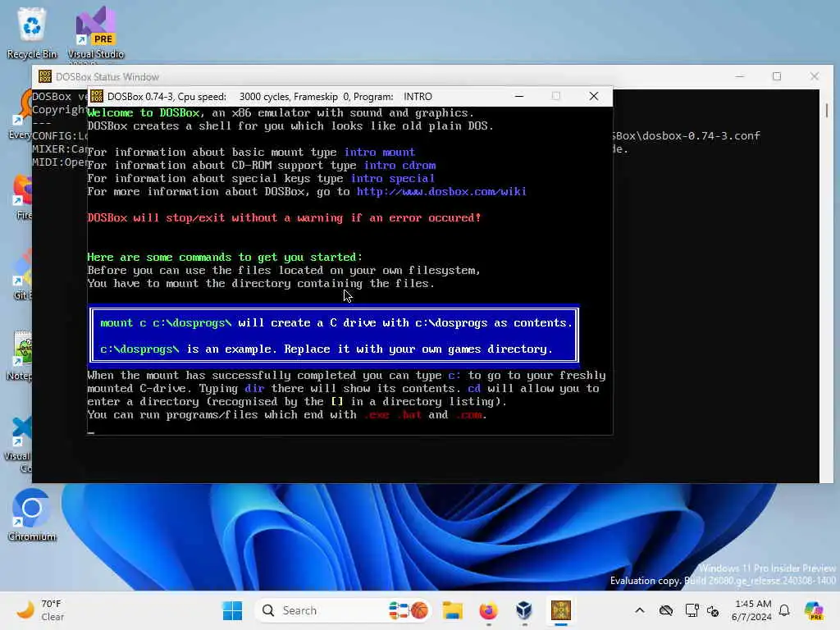Image resolution: width=840 pixels, height=630 pixels.
Task: Click the cloud sync tray icon
Action: click(x=666, y=610)
